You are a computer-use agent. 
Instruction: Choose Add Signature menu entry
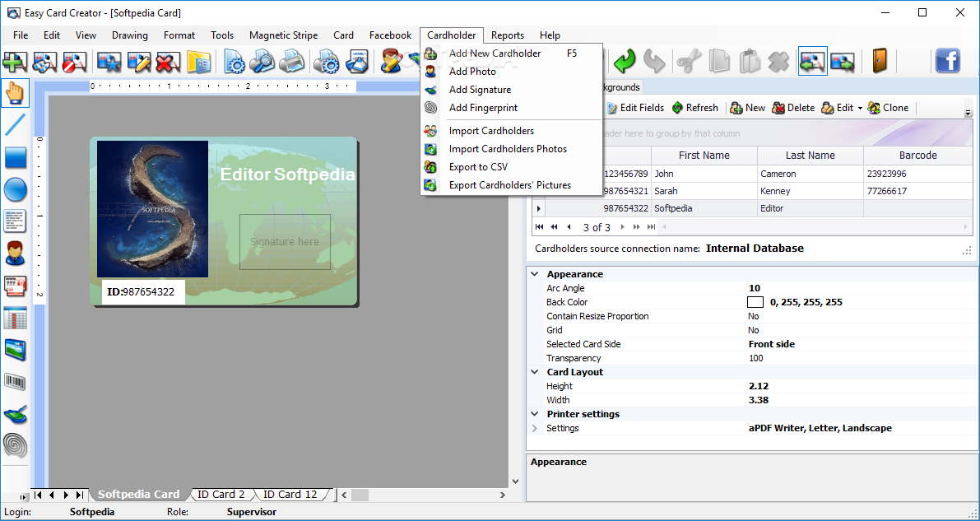pyautogui.click(x=511, y=90)
